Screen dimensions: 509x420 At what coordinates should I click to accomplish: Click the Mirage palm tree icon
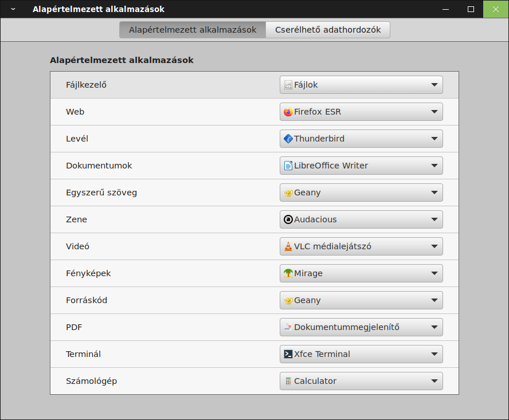click(288, 274)
